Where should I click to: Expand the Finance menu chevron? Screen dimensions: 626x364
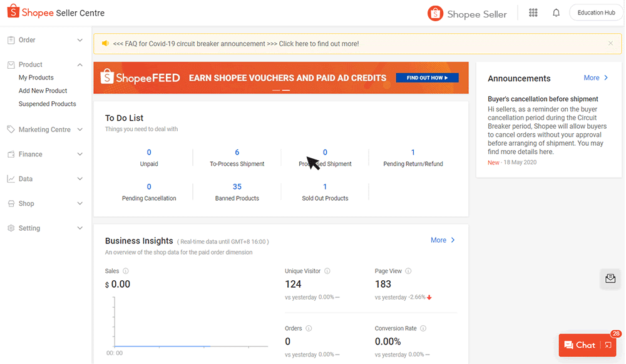[x=80, y=154]
